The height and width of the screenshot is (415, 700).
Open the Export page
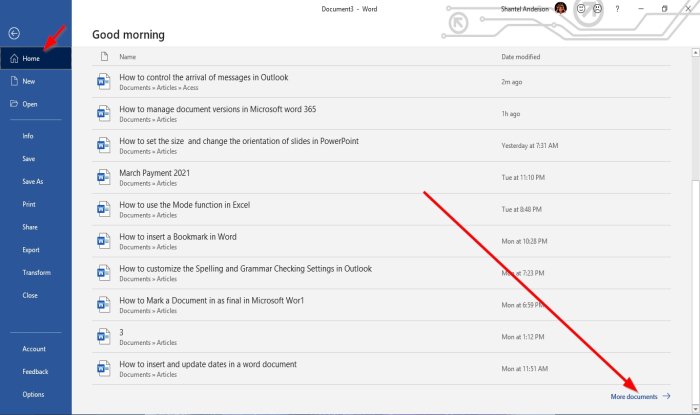(31, 249)
